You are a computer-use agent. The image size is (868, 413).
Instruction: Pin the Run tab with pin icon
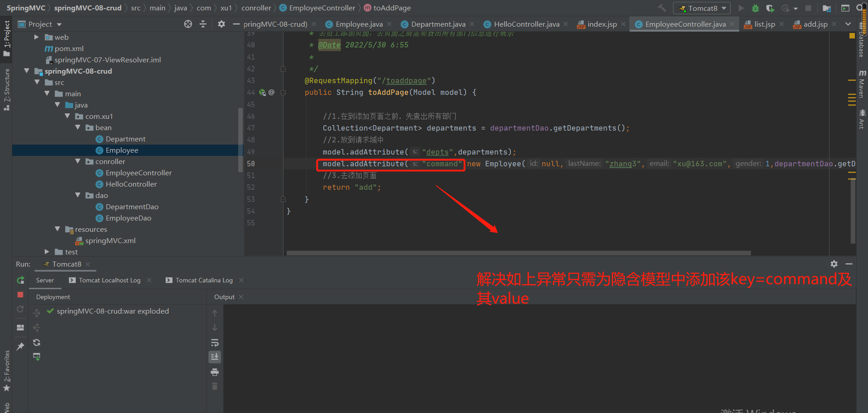(20, 346)
